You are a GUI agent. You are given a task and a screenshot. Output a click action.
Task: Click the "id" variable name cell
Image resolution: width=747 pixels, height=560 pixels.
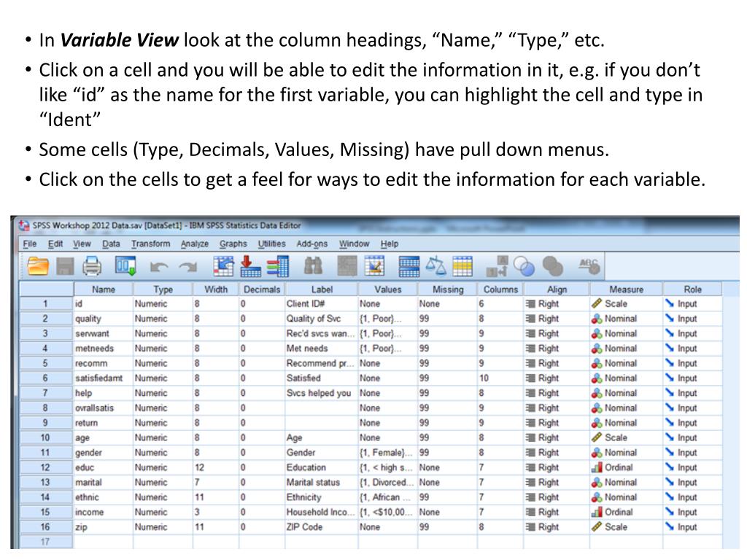[104, 303]
